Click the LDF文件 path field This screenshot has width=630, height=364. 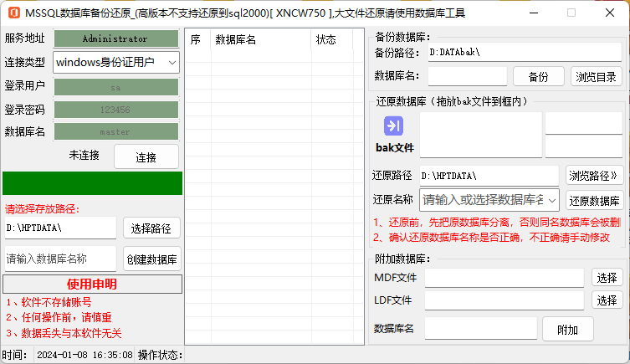coord(505,300)
